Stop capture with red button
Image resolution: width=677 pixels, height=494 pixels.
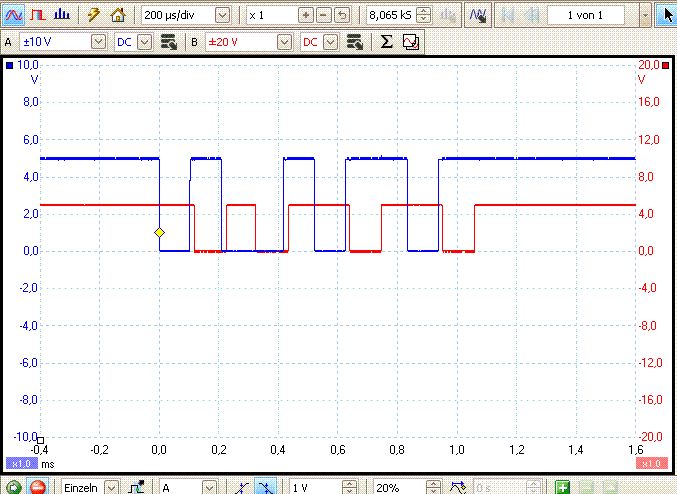[38, 488]
